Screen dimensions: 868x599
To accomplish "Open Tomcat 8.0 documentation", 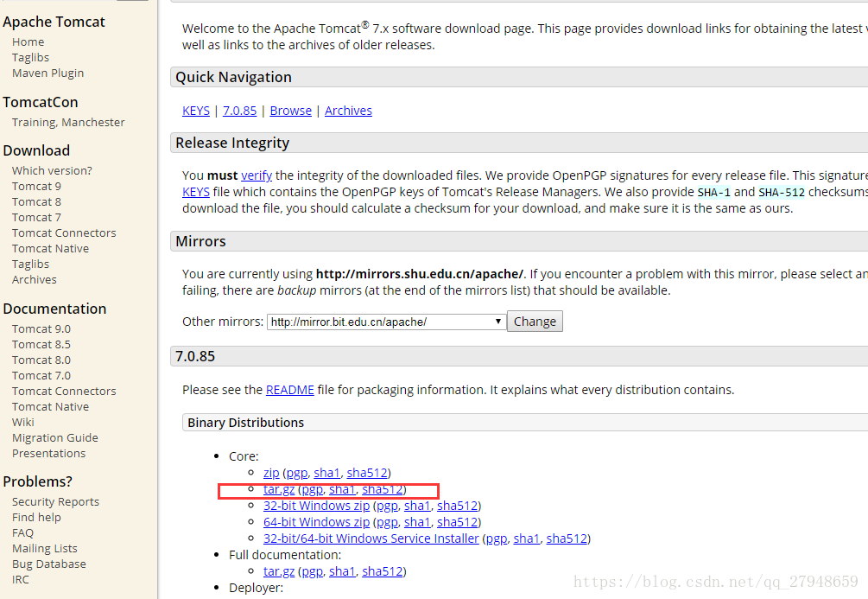I will [x=41, y=360].
